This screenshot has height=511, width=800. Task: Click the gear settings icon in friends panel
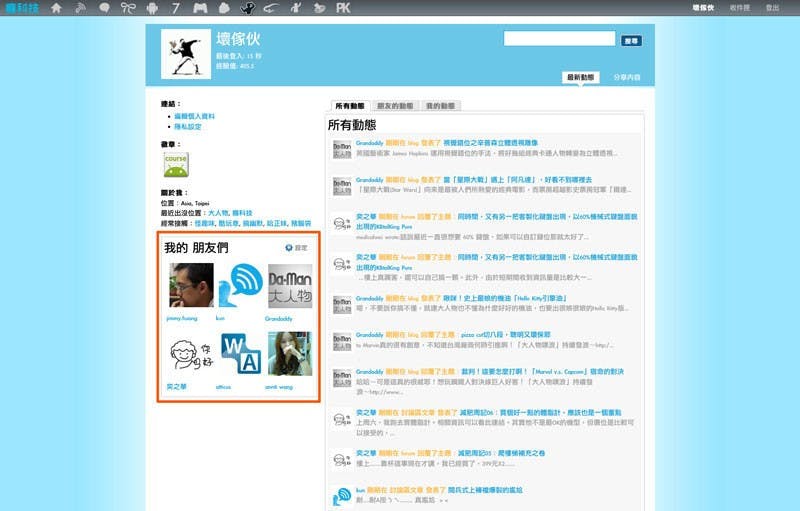point(289,248)
